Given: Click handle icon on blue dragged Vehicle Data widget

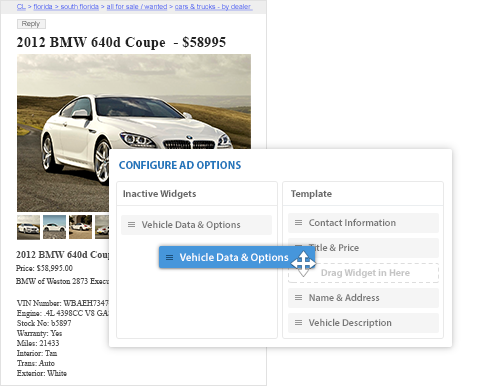Looking at the screenshot, I should point(169,257).
